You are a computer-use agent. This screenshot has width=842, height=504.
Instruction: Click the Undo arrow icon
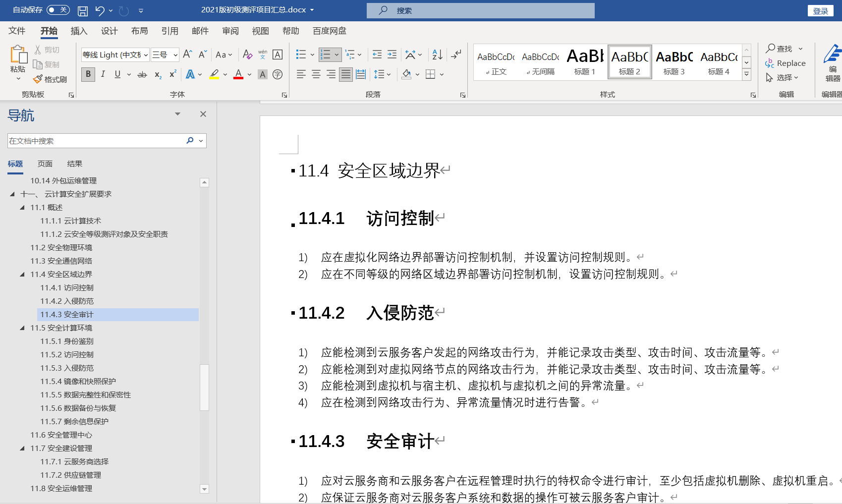[x=100, y=10]
